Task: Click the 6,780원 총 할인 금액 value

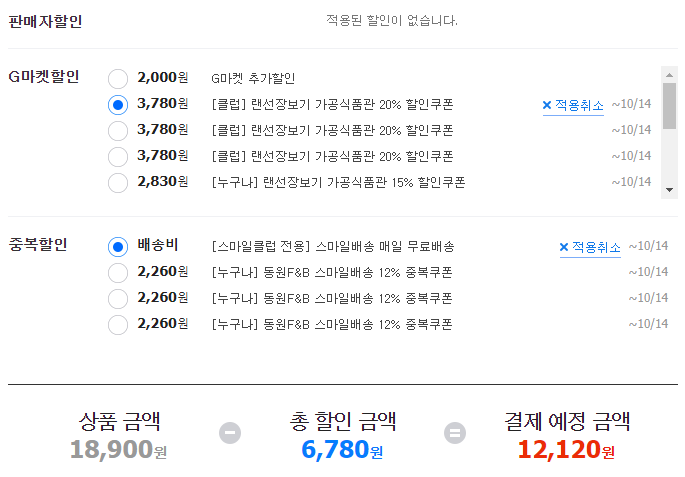Action: pyautogui.click(x=342, y=449)
